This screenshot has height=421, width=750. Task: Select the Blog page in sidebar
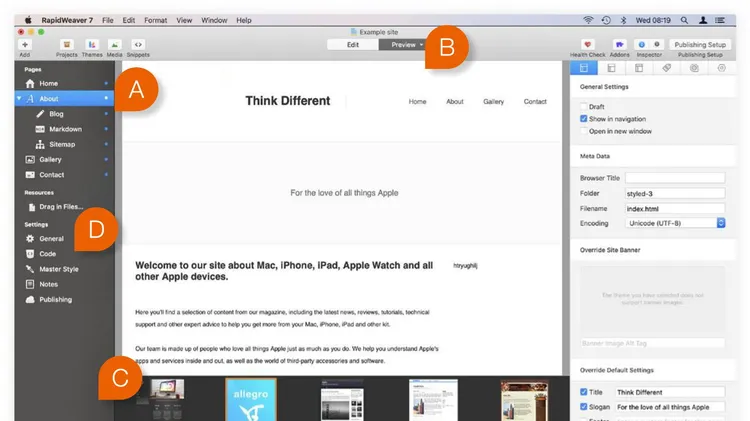(65, 114)
